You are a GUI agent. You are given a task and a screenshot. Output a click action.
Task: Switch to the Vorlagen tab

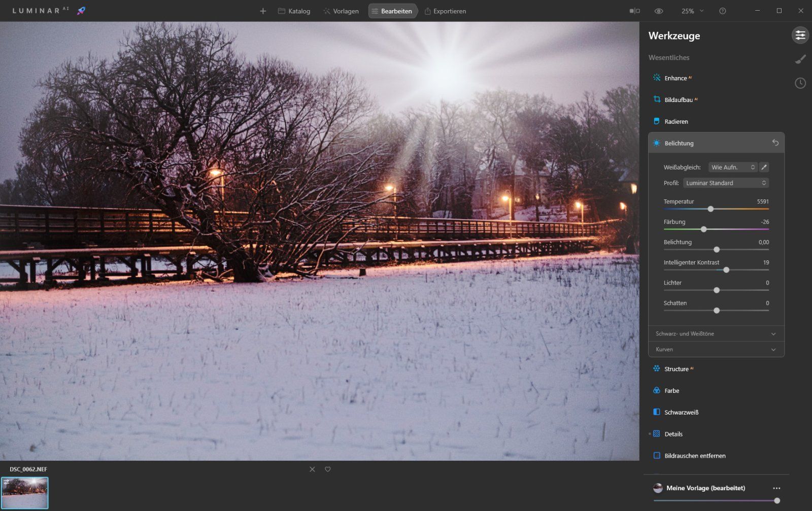pos(341,11)
